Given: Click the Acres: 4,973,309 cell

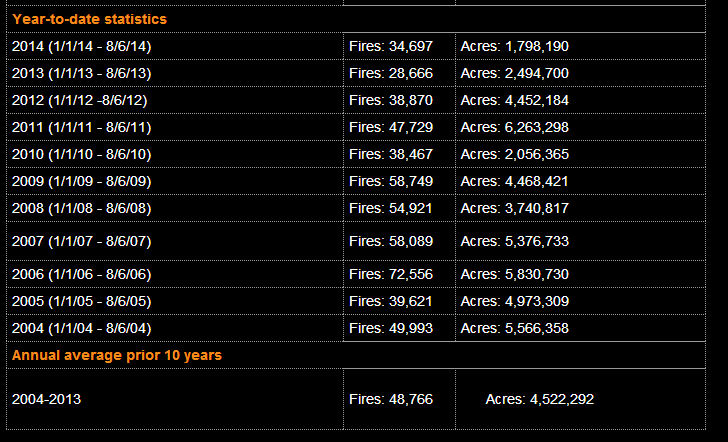Looking at the screenshot, I should coord(515,301).
